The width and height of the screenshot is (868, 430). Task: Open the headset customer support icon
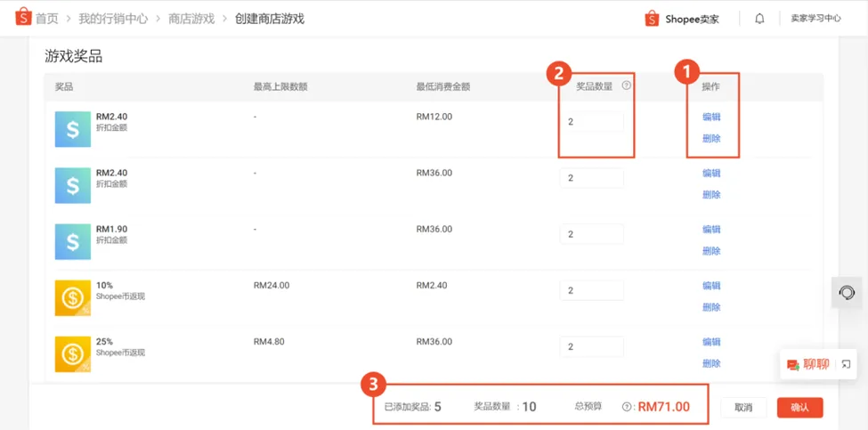point(847,292)
